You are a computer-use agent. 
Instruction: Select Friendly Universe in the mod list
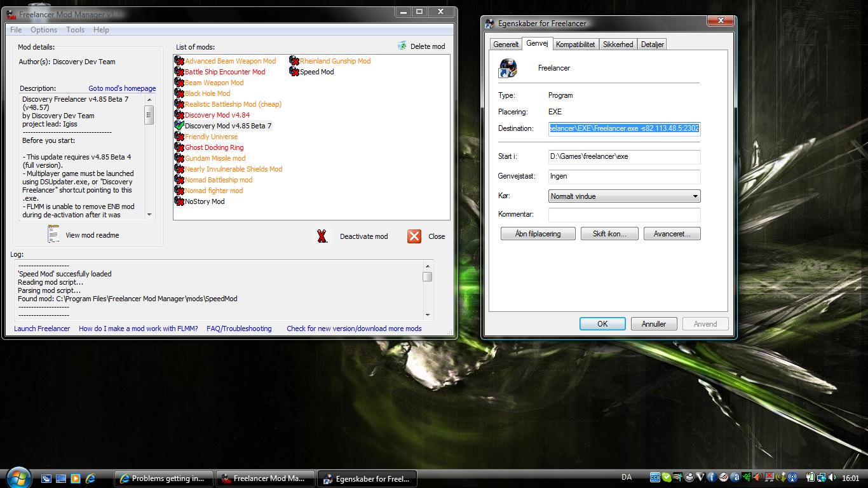point(211,137)
